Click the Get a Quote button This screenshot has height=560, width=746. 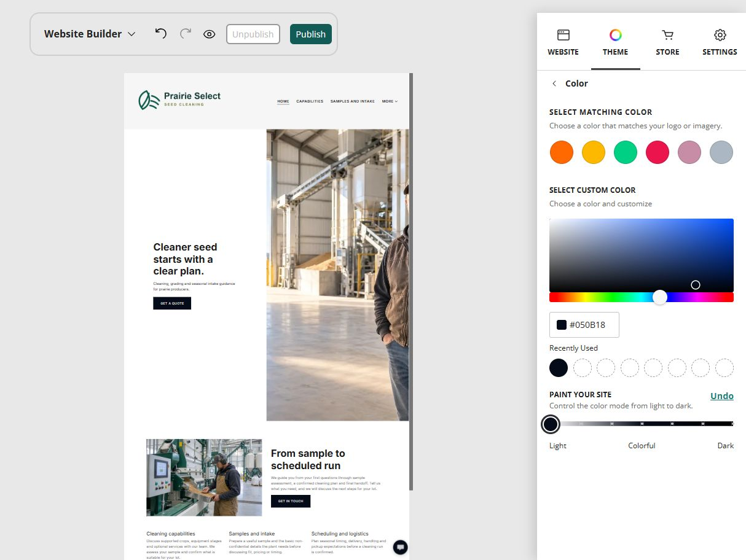172,303
